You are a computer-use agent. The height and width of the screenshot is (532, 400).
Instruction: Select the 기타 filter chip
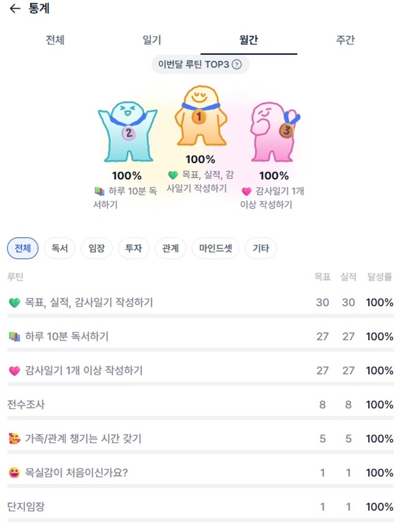coord(261,249)
